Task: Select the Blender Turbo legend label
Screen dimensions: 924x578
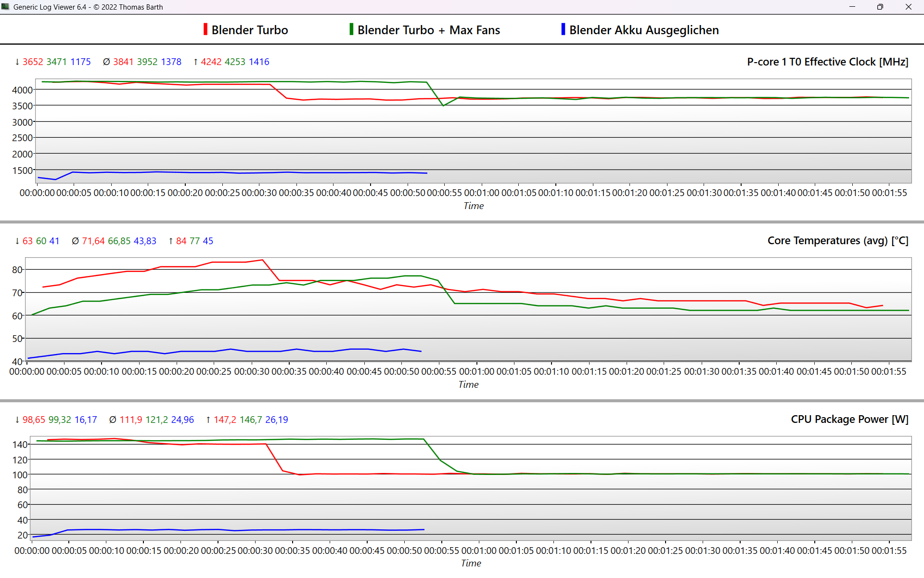Action: click(249, 30)
